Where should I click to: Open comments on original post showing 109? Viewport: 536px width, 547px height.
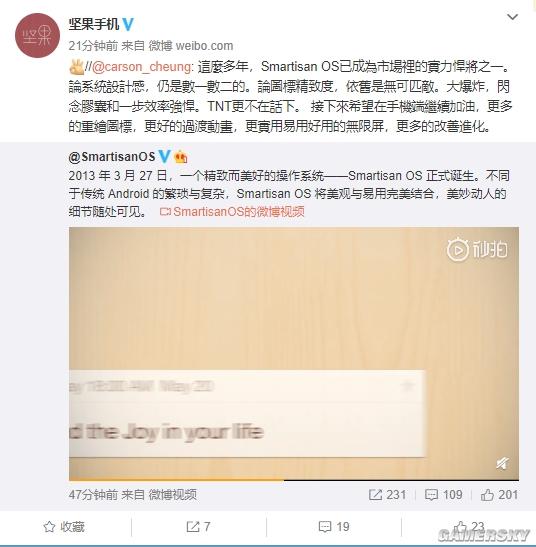click(x=444, y=495)
